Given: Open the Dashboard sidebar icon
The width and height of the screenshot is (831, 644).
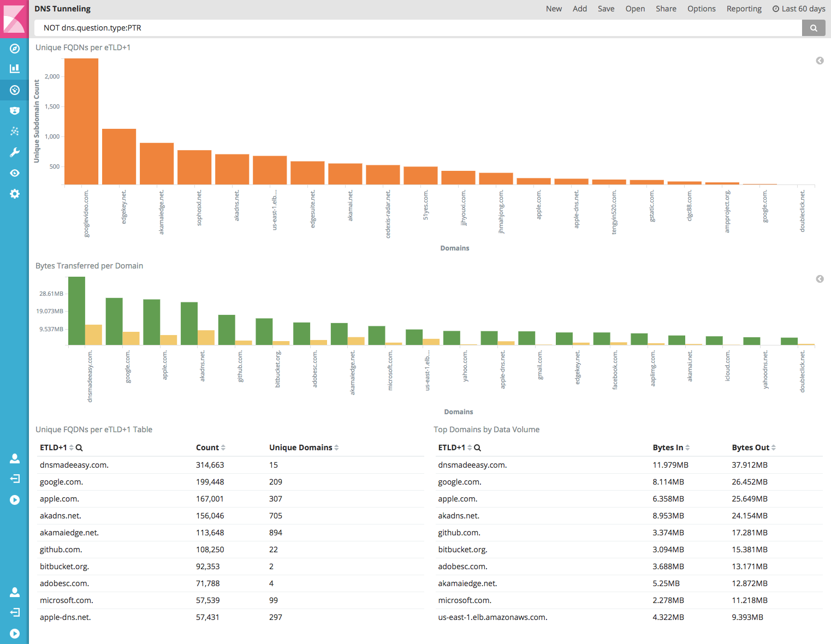Looking at the screenshot, I should tap(15, 90).
